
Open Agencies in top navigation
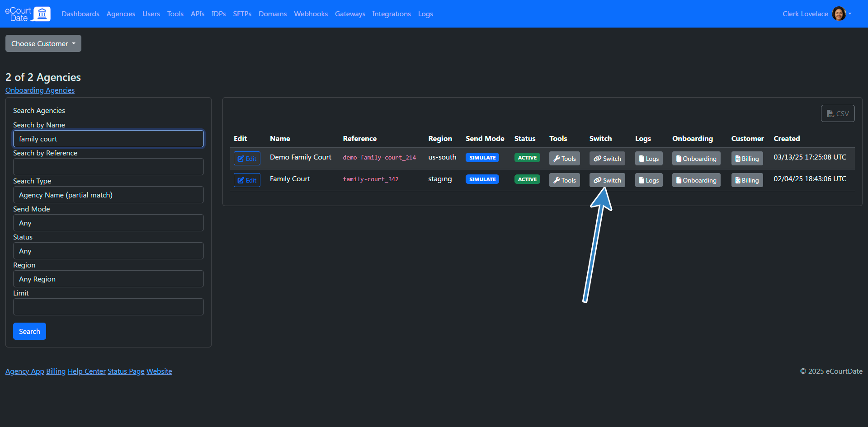tap(121, 14)
